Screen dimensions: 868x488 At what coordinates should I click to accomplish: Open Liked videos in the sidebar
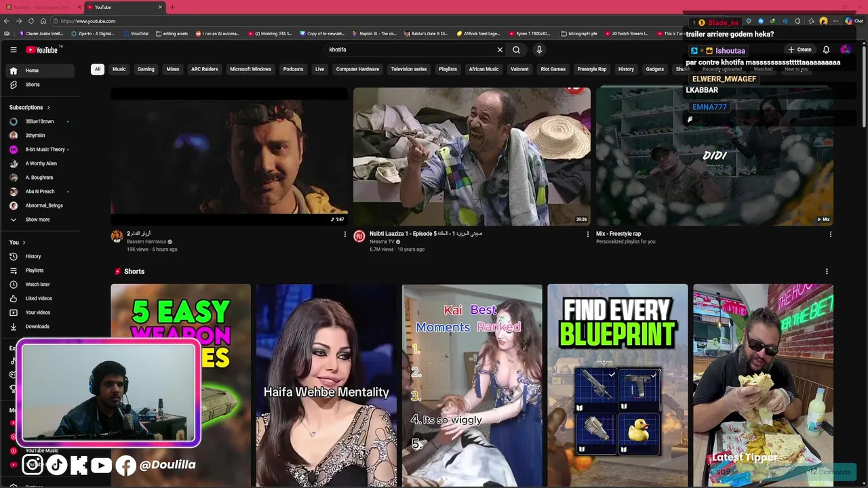(x=41, y=298)
